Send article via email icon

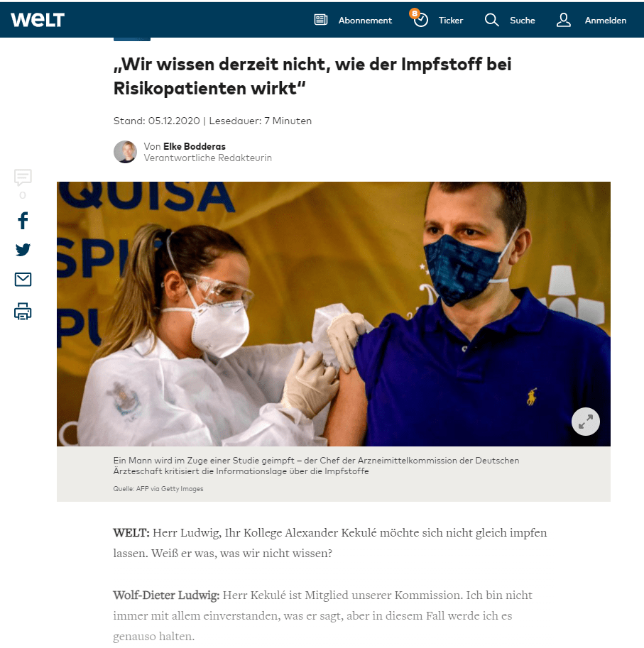23,280
